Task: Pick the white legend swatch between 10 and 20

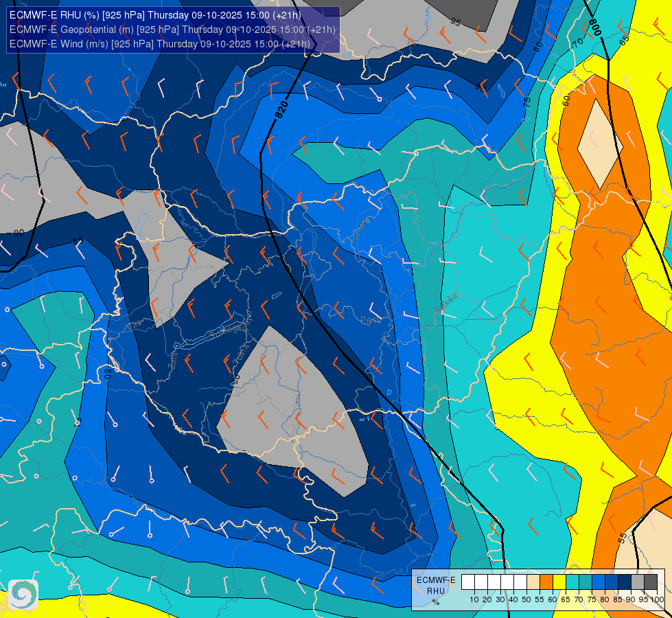Action: click(481, 582)
